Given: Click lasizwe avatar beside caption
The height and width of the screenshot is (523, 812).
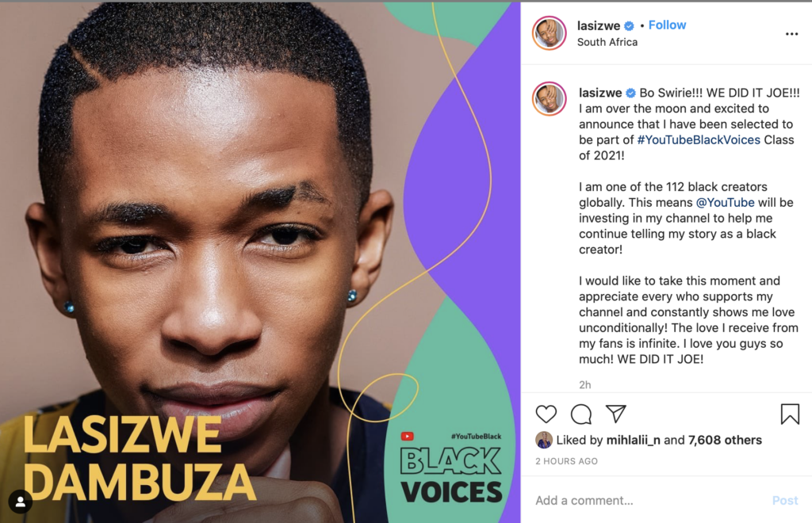Looking at the screenshot, I should 550,98.
